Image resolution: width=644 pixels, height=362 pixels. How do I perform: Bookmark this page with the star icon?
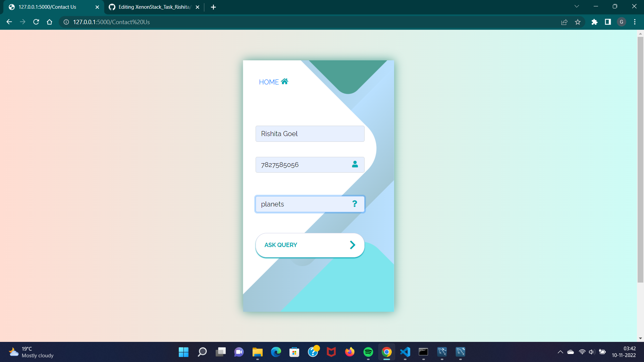click(x=578, y=22)
